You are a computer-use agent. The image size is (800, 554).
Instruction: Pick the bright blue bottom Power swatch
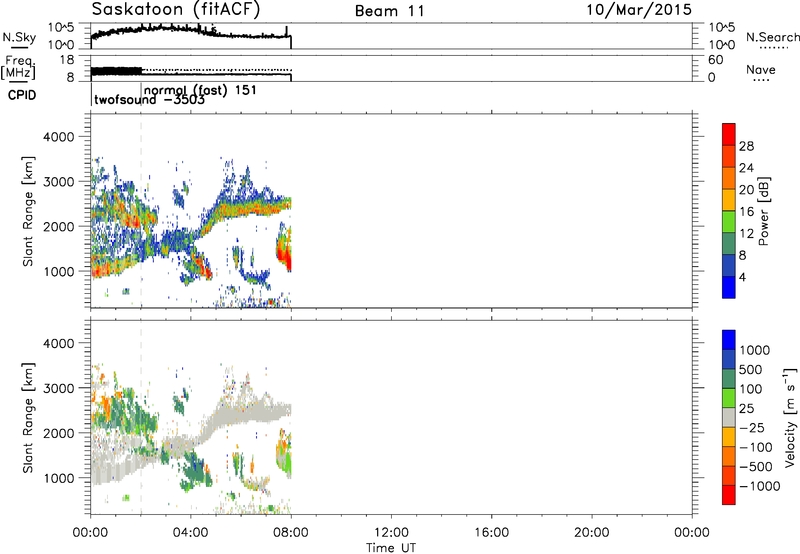729,287
